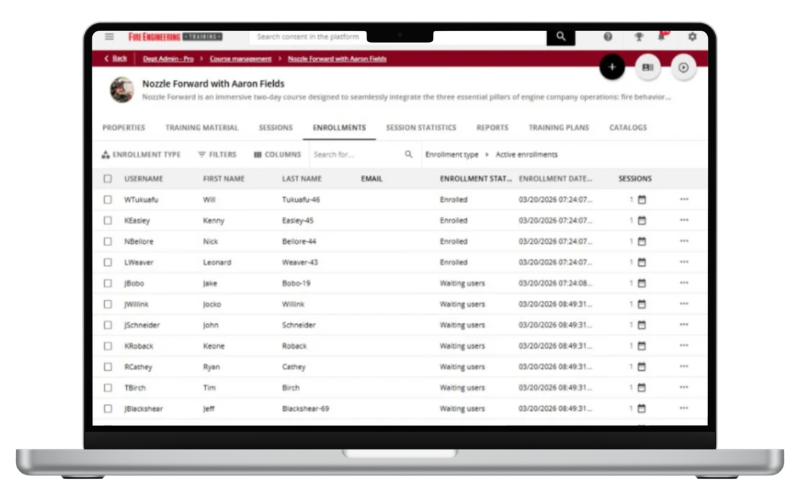Check the KEasley row checkbox
The image size is (800, 500).
coord(108,220)
